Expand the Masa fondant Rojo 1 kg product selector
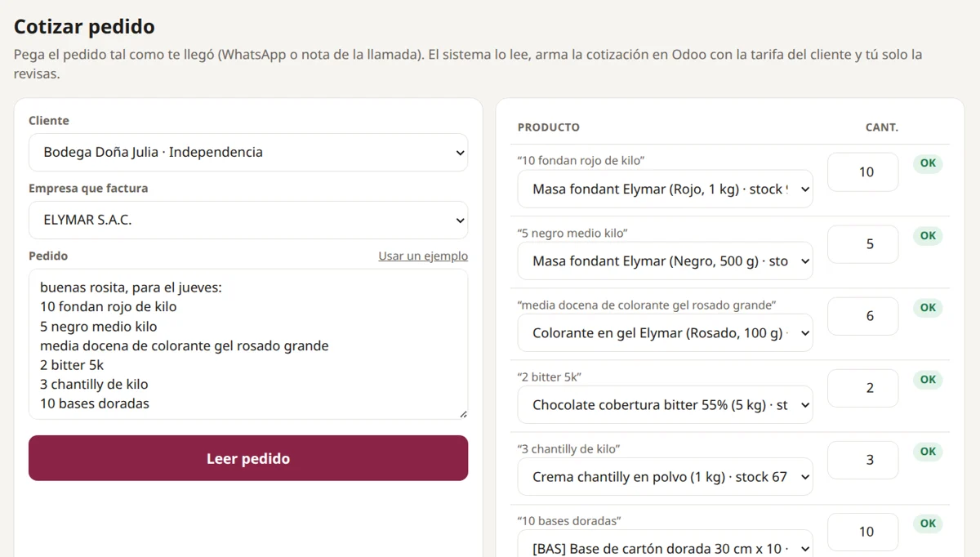This screenshot has width=980, height=557. [x=665, y=189]
